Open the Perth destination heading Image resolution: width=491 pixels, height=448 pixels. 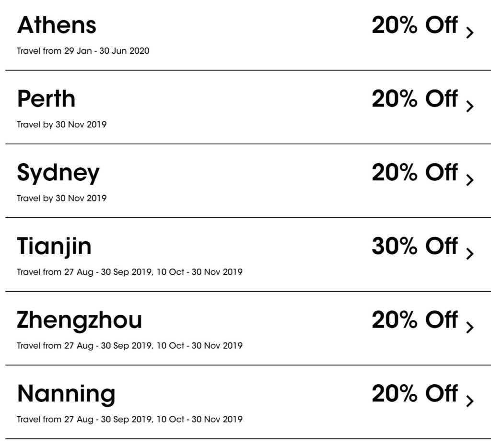[46, 99]
